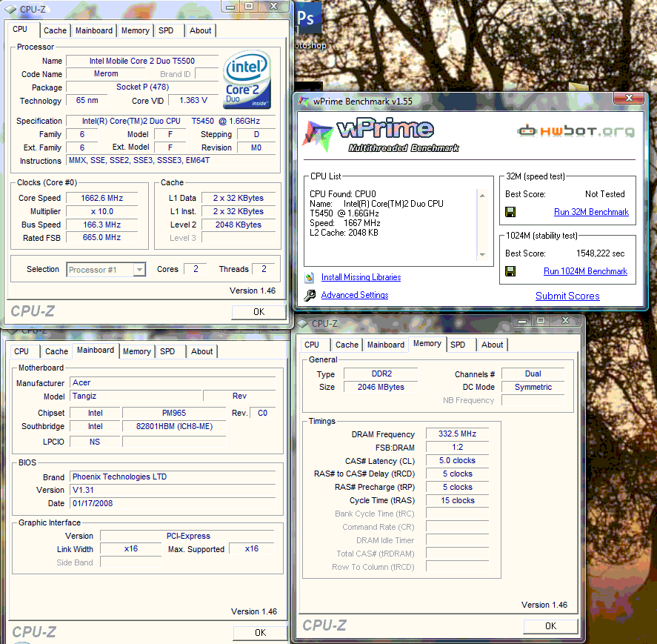Run the 1024M Benchmark
This screenshot has width=657, height=644.
tap(585, 271)
